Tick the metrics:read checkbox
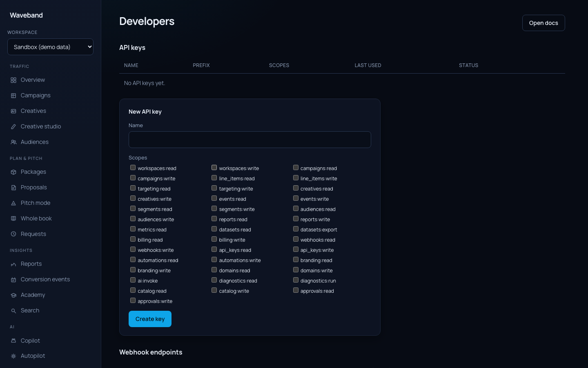The height and width of the screenshot is (368, 588). pos(133,229)
